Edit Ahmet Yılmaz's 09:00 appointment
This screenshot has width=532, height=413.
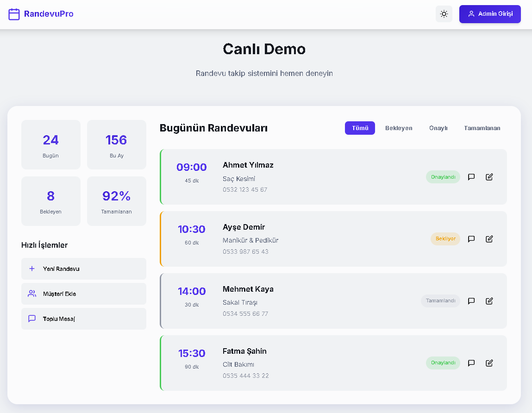489,177
